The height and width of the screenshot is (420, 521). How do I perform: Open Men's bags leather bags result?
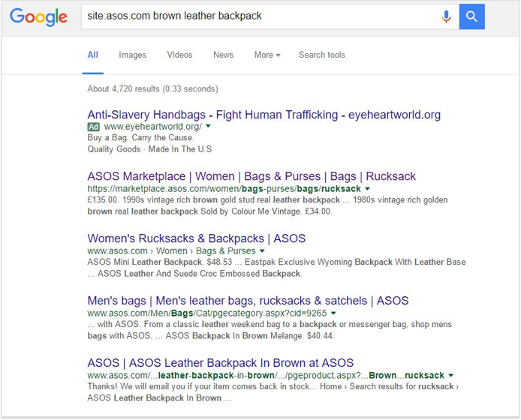(248, 301)
